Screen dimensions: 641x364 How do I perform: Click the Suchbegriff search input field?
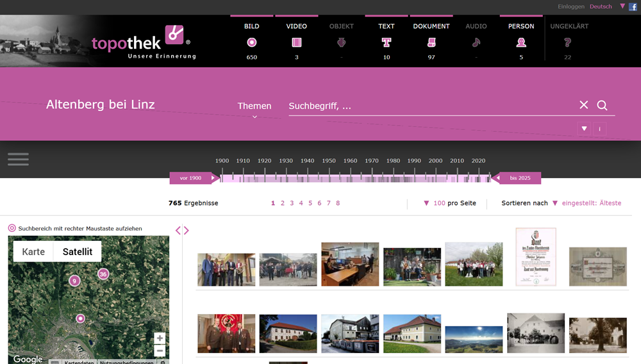[x=429, y=106]
